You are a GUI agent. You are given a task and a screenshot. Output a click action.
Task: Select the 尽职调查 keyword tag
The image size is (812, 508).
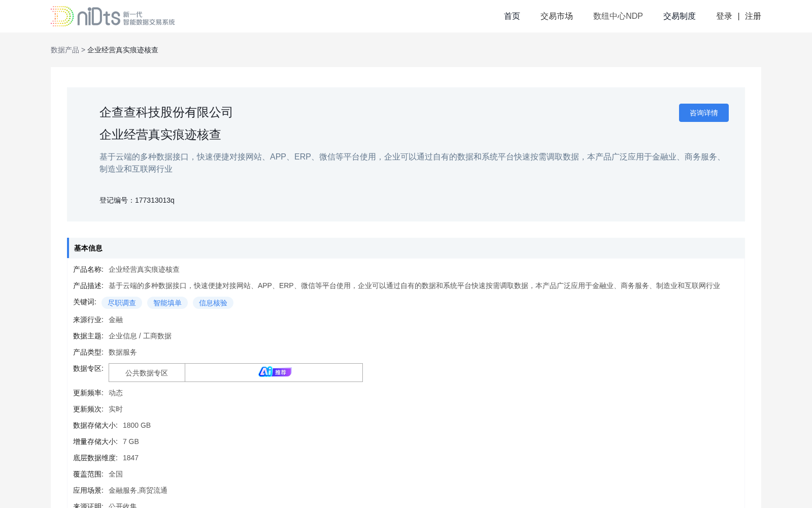click(x=122, y=303)
